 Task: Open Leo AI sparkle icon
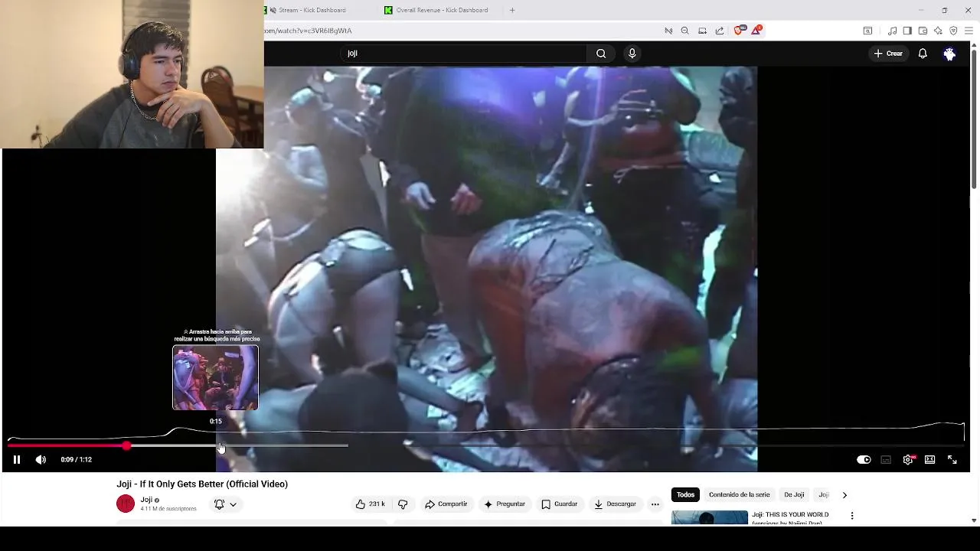pos(938,31)
